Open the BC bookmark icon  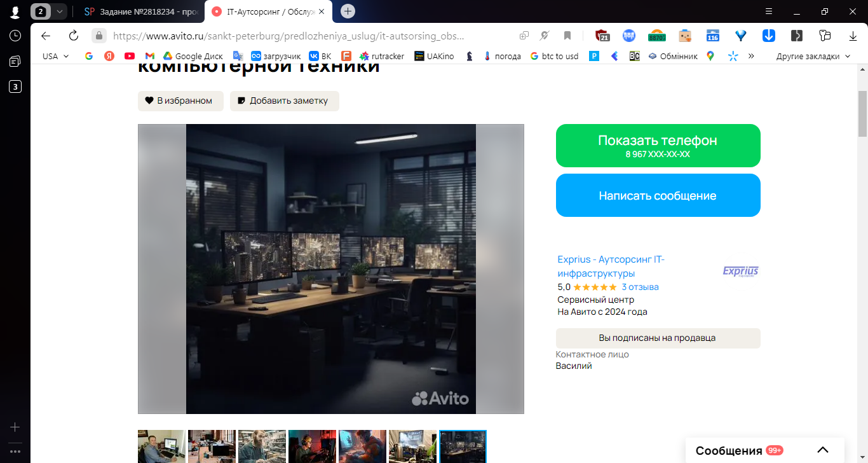click(634, 56)
